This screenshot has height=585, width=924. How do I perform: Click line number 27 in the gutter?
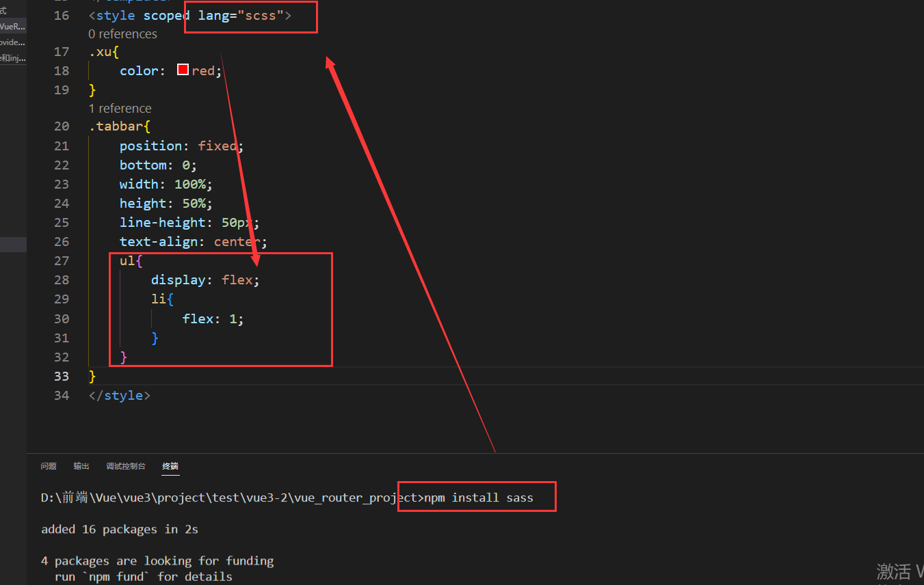(62, 261)
